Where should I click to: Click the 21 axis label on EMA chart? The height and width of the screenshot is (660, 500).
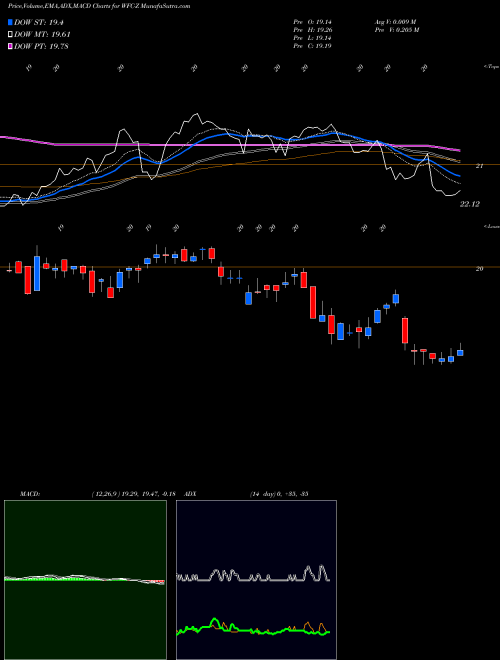(x=479, y=166)
